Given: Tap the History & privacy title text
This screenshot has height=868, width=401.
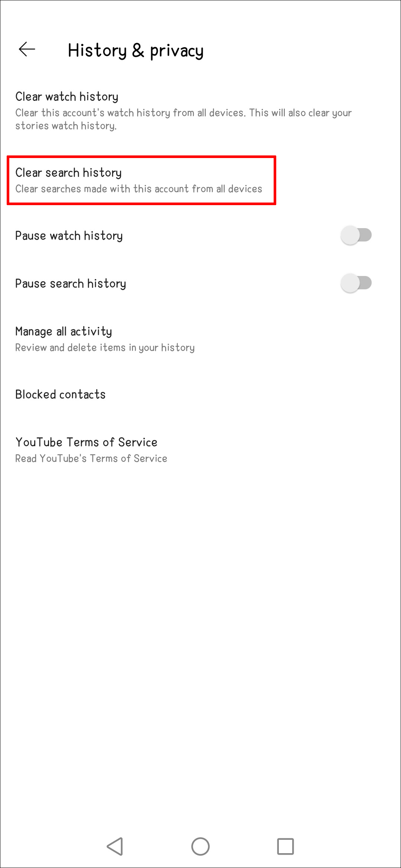Looking at the screenshot, I should (x=136, y=51).
